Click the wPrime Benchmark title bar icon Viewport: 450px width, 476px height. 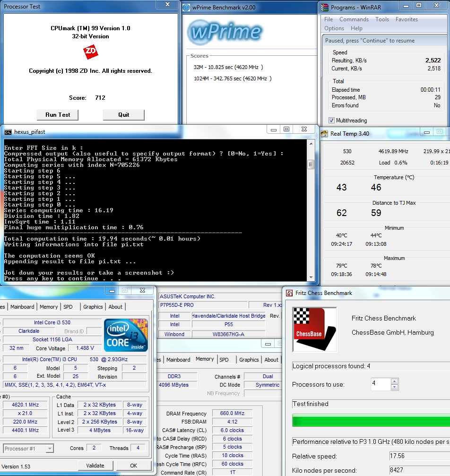point(186,8)
